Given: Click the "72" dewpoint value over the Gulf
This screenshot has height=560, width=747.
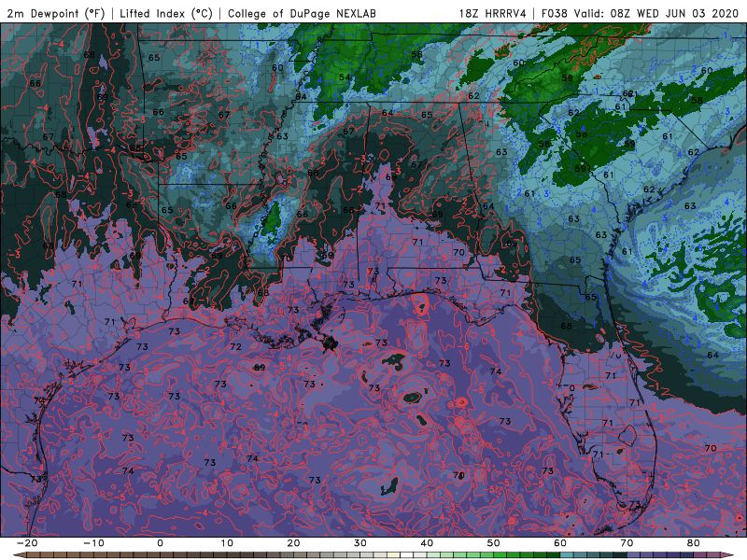Looking at the screenshot, I should click(235, 346).
